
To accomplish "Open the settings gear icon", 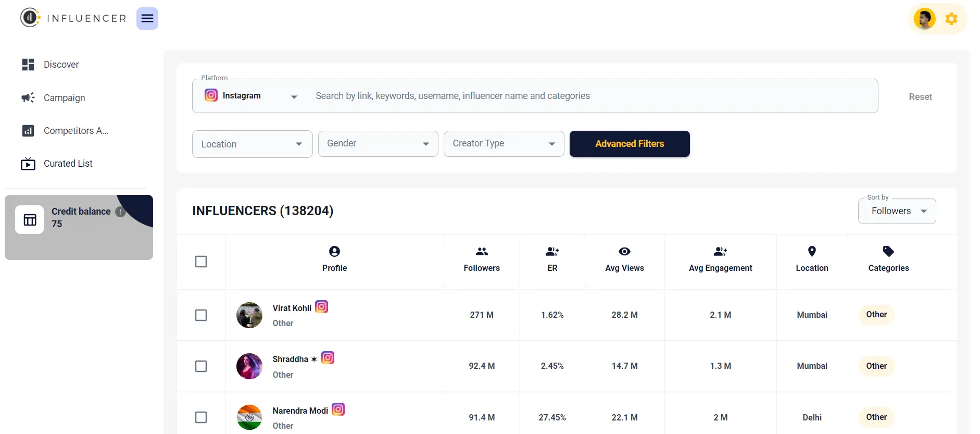I will [x=951, y=19].
